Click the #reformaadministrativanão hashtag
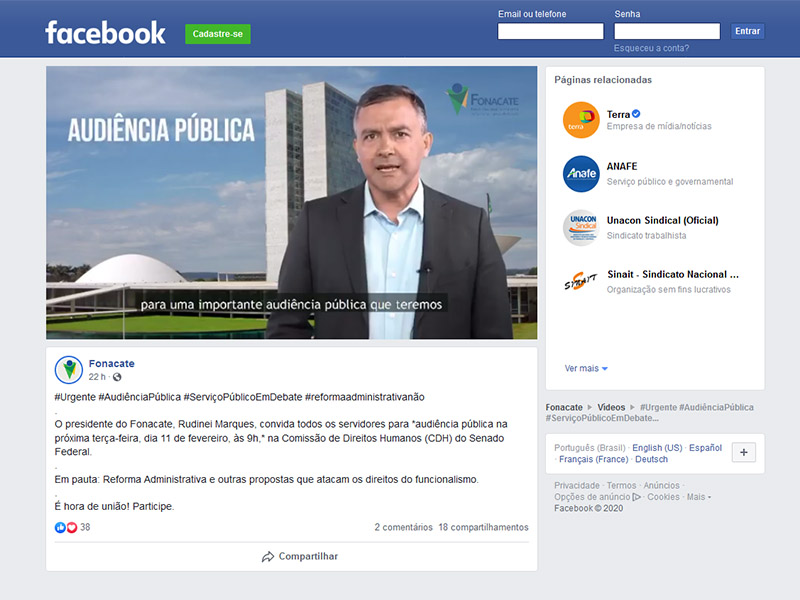This screenshot has width=800, height=600. click(365, 397)
